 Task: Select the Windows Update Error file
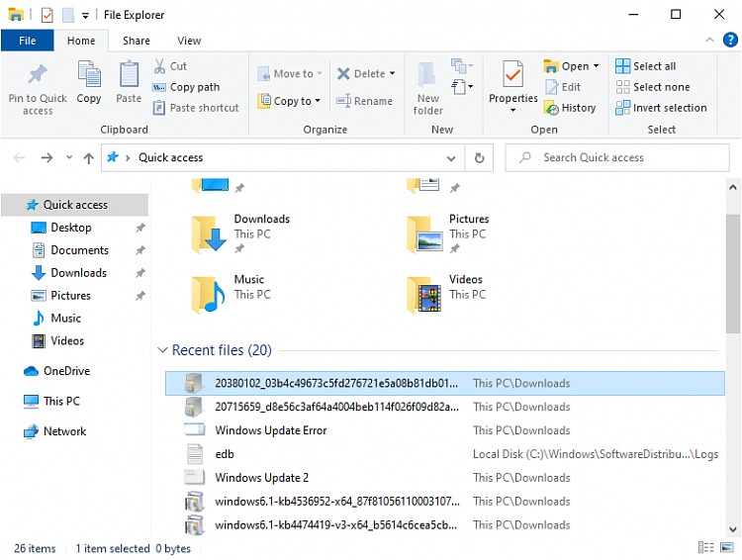(445, 430)
